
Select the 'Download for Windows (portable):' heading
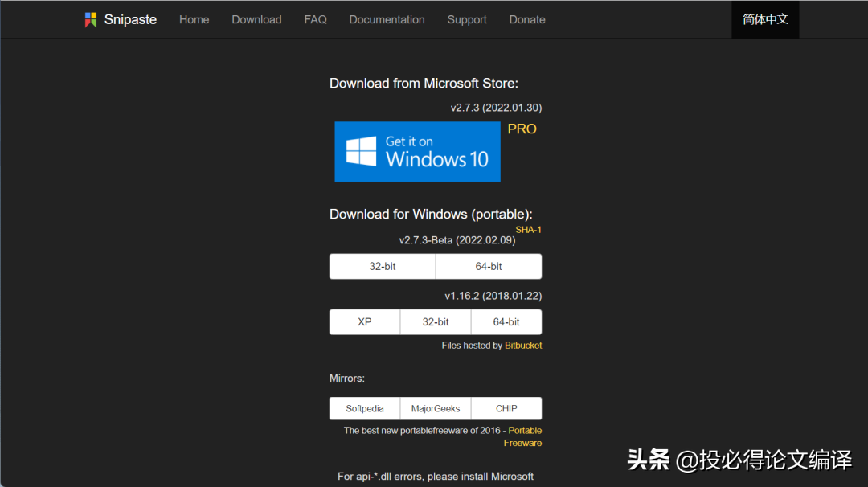tap(431, 215)
